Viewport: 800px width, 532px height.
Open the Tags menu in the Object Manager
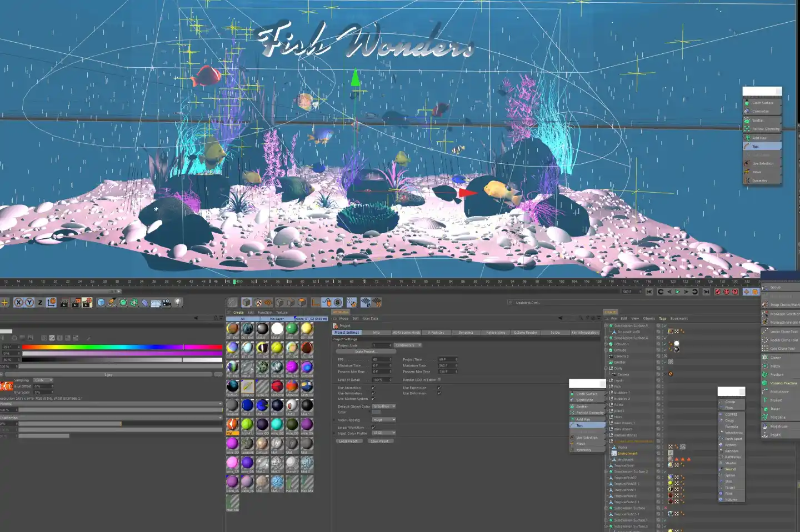click(662, 318)
